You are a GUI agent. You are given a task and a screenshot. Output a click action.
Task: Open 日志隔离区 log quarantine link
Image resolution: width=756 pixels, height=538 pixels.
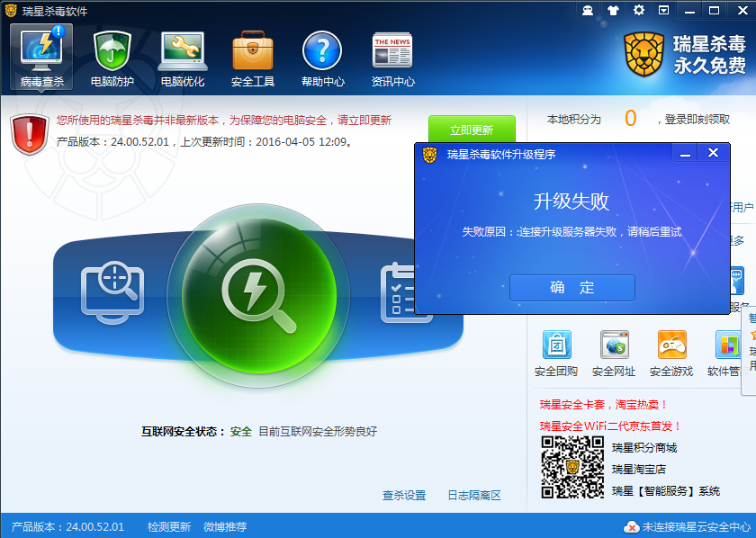pyautogui.click(x=474, y=495)
